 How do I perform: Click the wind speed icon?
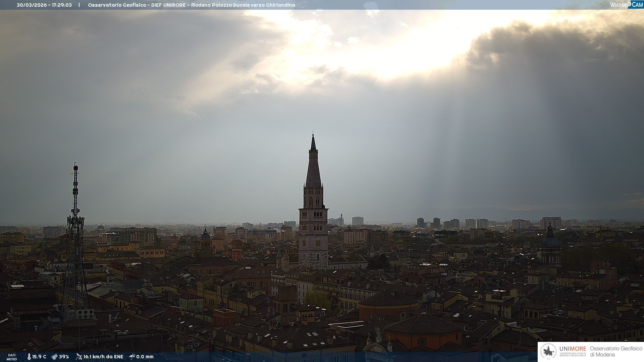point(79,357)
